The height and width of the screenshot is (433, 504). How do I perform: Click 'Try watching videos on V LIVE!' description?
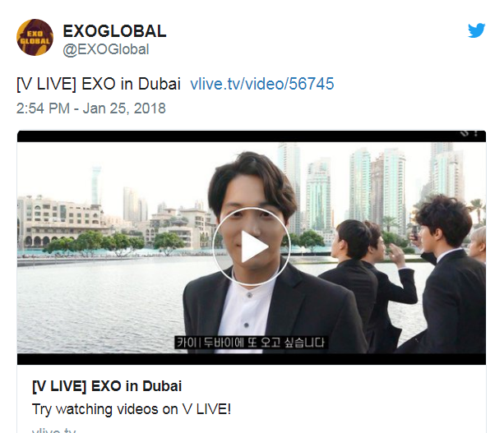[132, 409]
